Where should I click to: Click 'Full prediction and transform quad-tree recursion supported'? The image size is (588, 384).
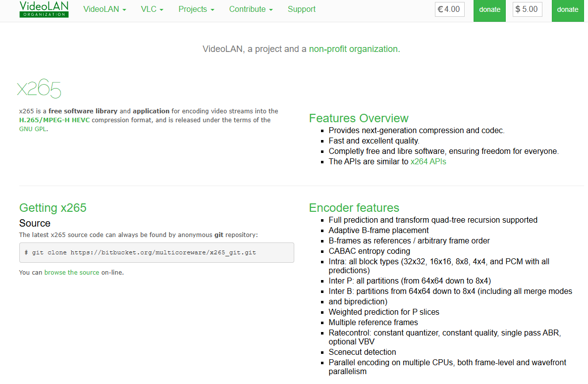coord(433,220)
